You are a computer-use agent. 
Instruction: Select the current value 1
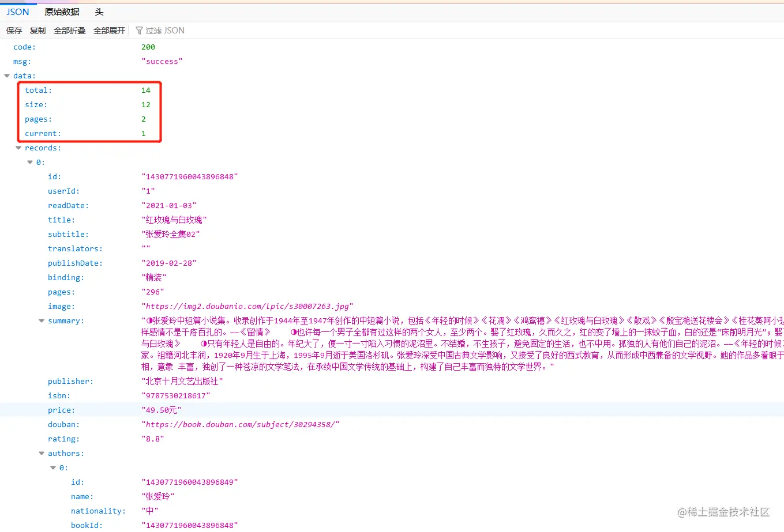[144, 134]
